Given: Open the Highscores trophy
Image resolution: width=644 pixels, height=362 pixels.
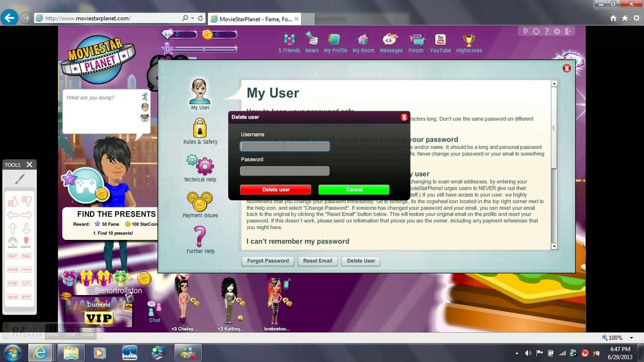Looking at the screenshot, I should (x=469, y=43).
